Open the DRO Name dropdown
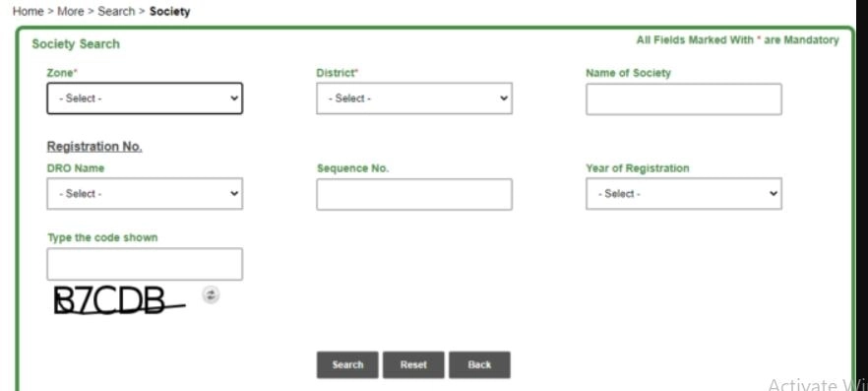This screenshot has width=868, height=391. (145, 194)
